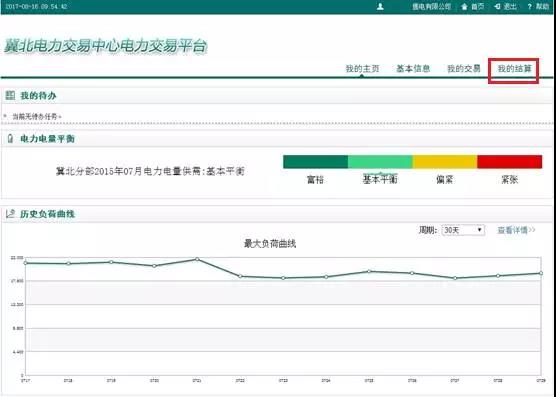Switch to 我的主页 tab

coord(362,68)
